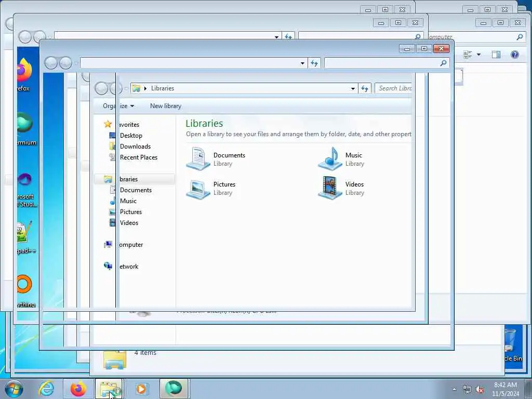Click the Libraries breadcrumb arrow

pos(145,88)
